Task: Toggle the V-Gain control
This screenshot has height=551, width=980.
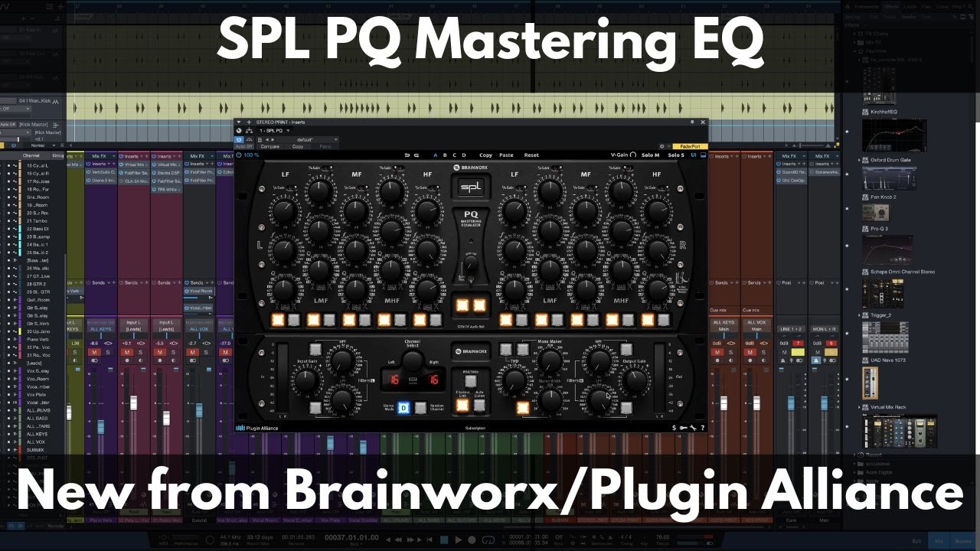Action: point(623,155)
